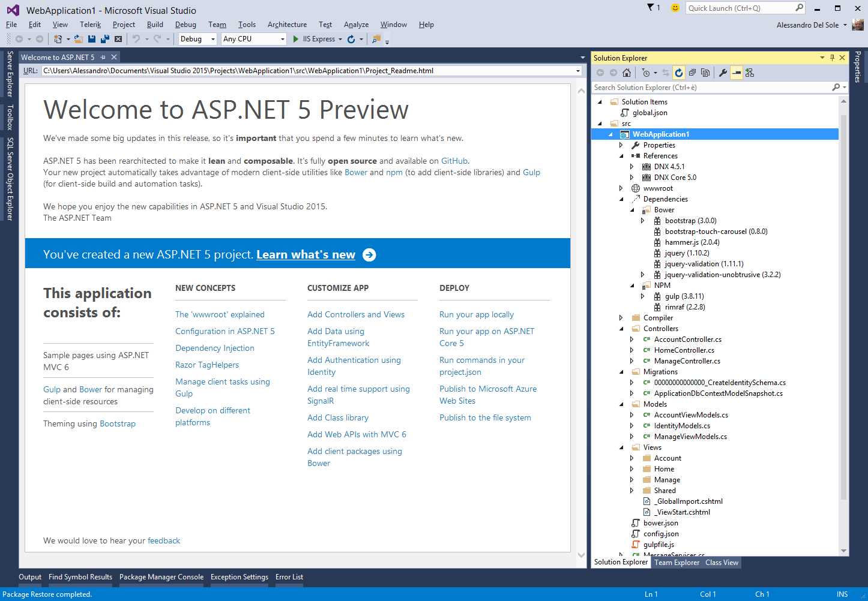The height and width of the screenshot is (601, 868).
Task: Click the Home icon in Solution Explorer
Action: (x=626, y=73)
